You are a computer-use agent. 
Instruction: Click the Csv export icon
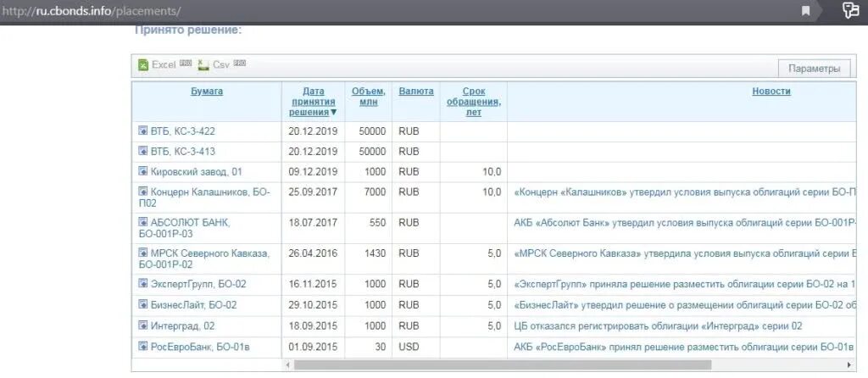203,64
